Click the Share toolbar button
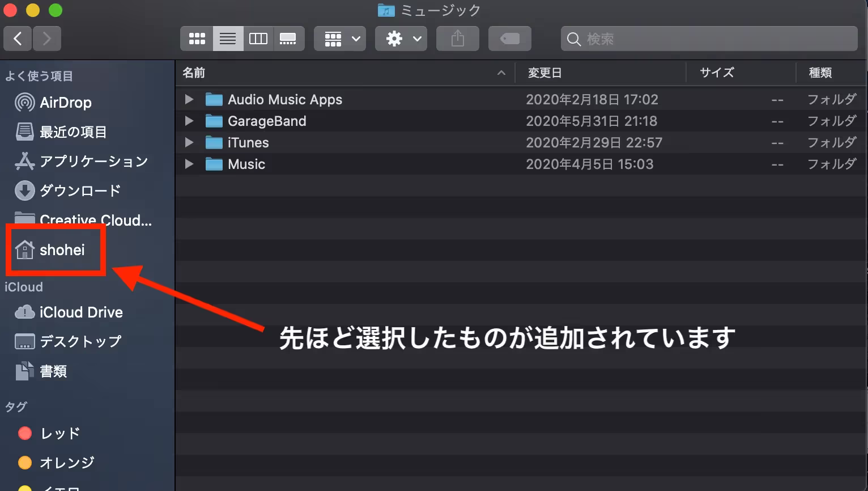868x491 pixels. point(458,39)
